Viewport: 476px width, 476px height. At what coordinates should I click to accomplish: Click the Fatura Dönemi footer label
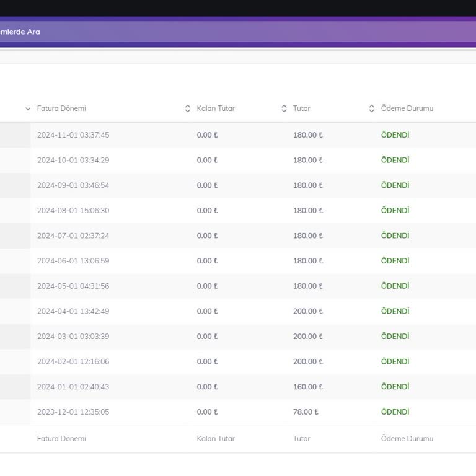[x=61, y=439]
